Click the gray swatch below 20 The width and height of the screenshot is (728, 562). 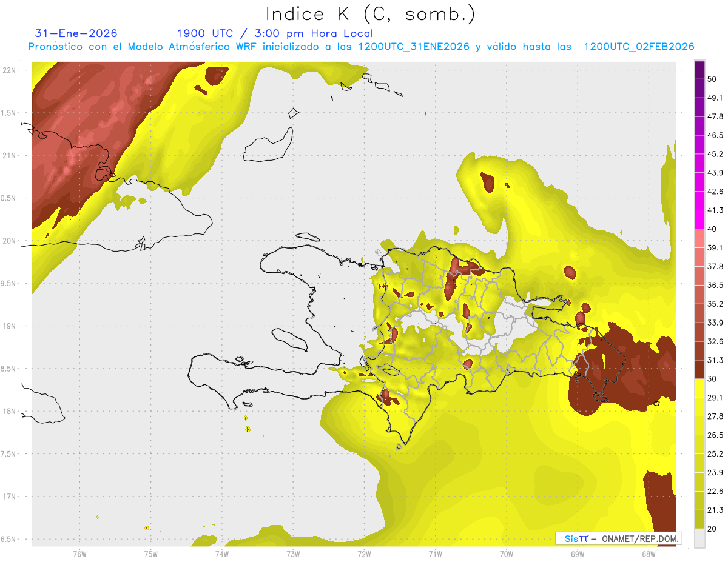coord(699,538)
